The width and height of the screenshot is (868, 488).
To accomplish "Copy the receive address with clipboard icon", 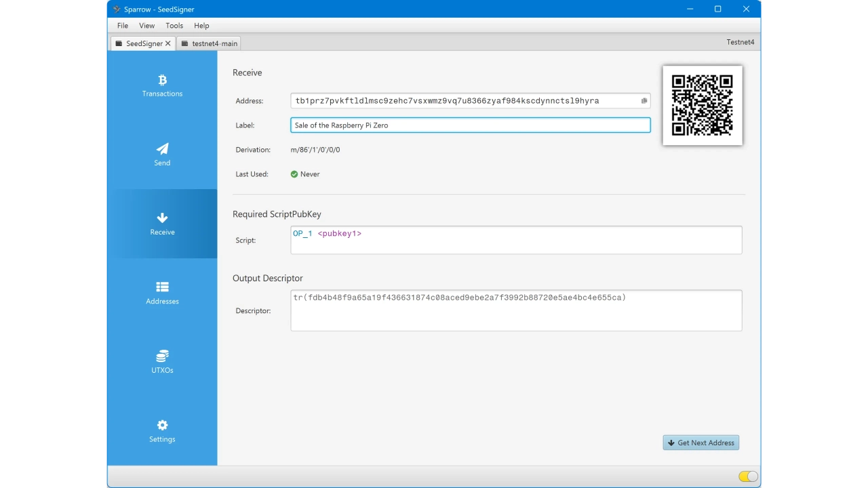I will (x=644, y=101).
